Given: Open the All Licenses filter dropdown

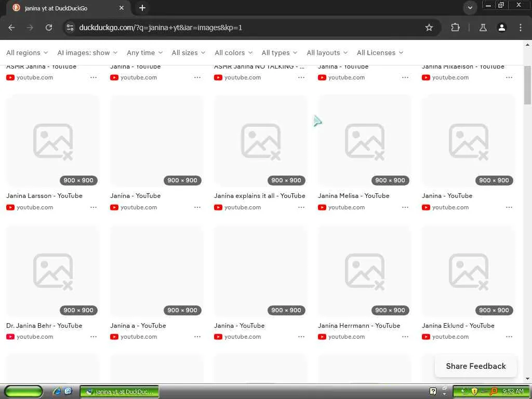Looking at the screenshot, I should pyautogui.click(x=380, y=52).
